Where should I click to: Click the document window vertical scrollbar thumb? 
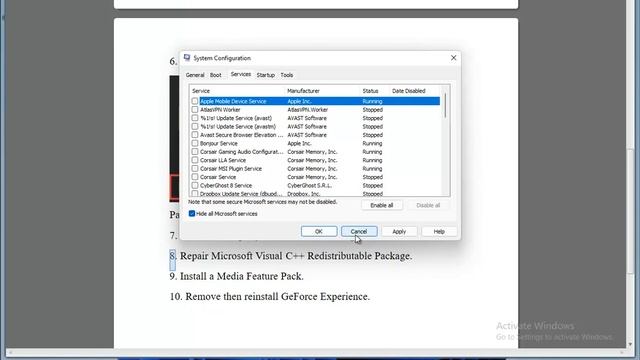click(x=631, y=212)
